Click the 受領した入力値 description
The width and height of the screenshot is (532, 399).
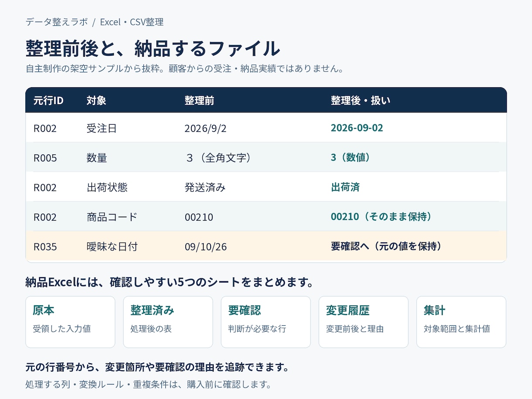62,329
